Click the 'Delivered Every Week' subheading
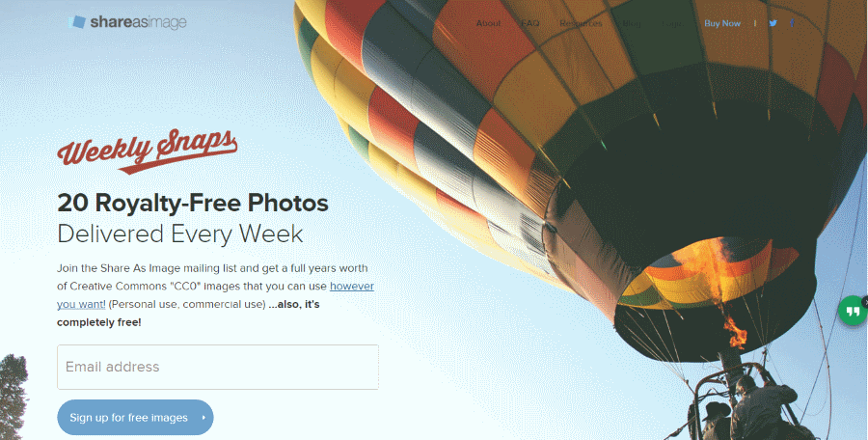The height and width of the screenshot is (440, 868). point(180,234)
